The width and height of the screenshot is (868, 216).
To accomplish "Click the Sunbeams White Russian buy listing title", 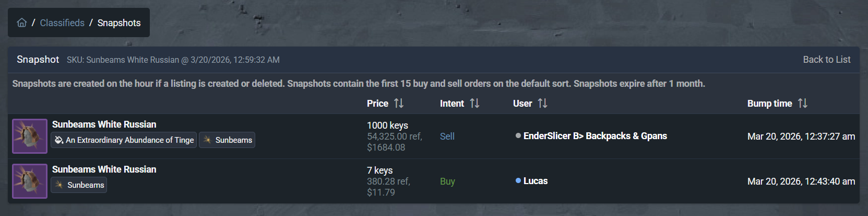I will point(104,169).
